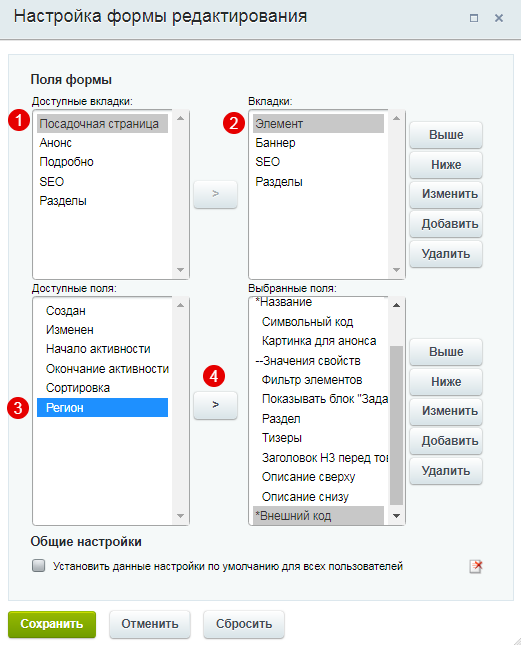Click Отменить button
This screenshot has height=645, width=521.
point(150,624)
